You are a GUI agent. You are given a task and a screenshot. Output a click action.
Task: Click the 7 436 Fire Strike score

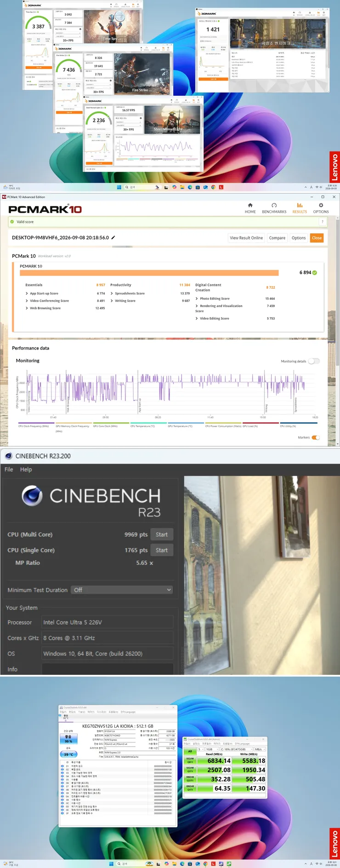point(69,70)
